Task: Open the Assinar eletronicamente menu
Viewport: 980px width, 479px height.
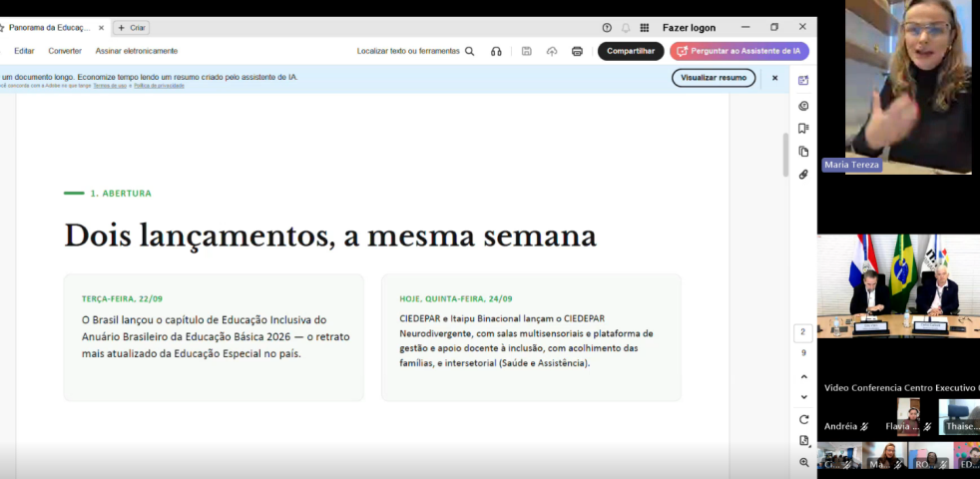Action: [137, 51]
